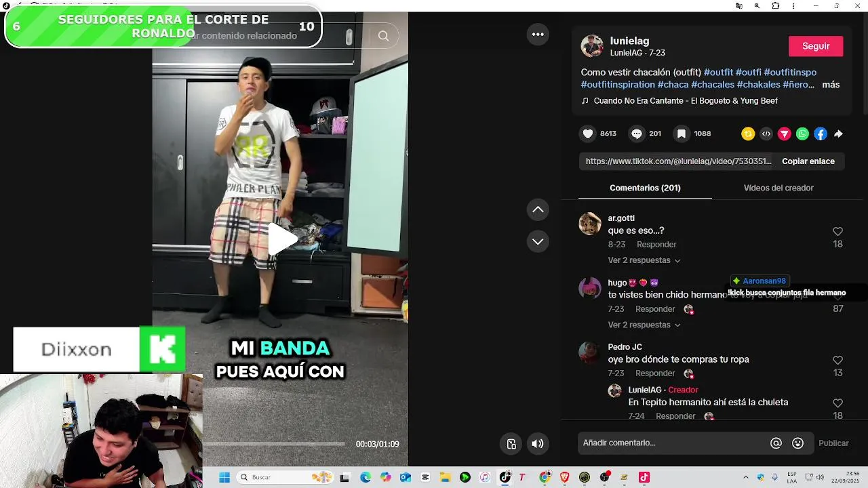
Task: Open Brave browser from taskbar
Action: click(x=565, y=477)
